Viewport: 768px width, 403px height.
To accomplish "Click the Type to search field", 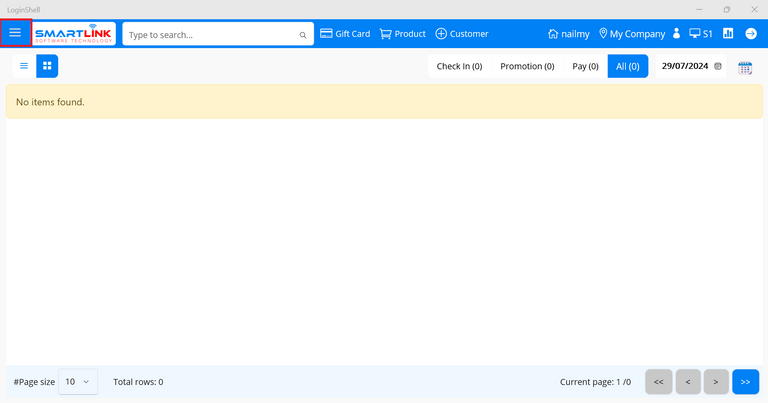I will (210, 35).
